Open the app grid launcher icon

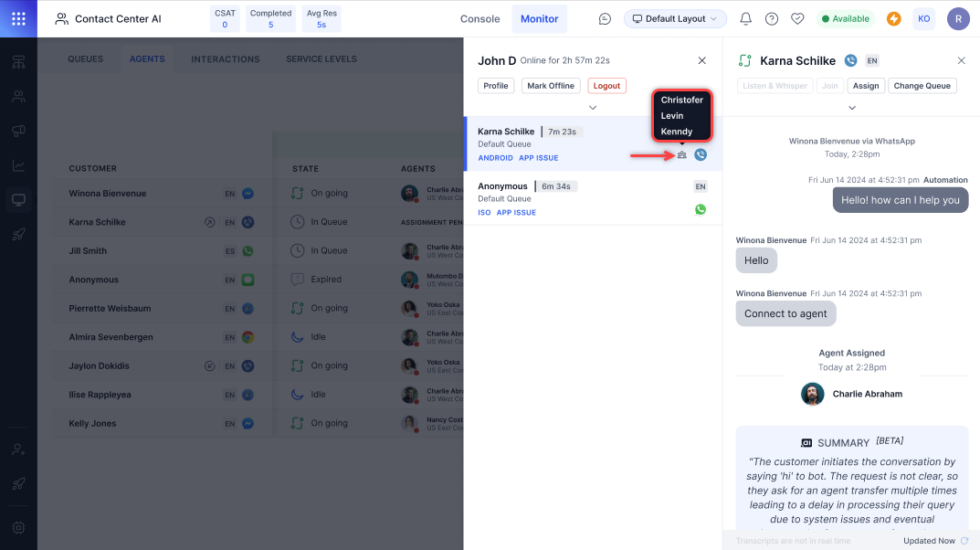[18, 18]
